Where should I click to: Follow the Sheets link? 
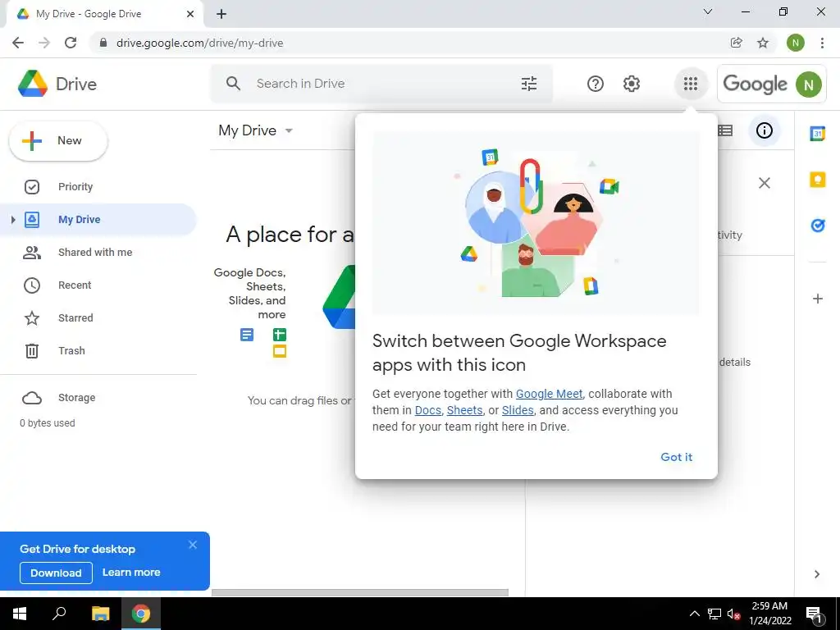[464, 410]
